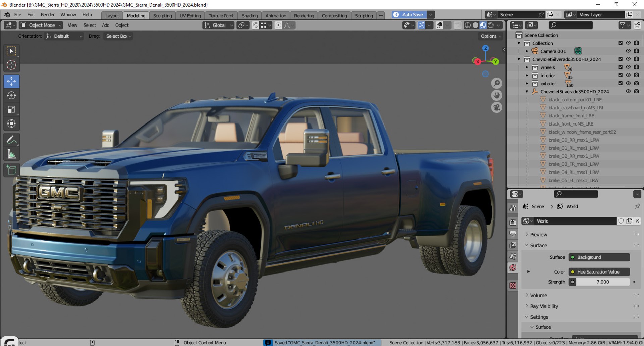Expand the wheels collection
Screen dimensions: 644x346
coord(527,67)
